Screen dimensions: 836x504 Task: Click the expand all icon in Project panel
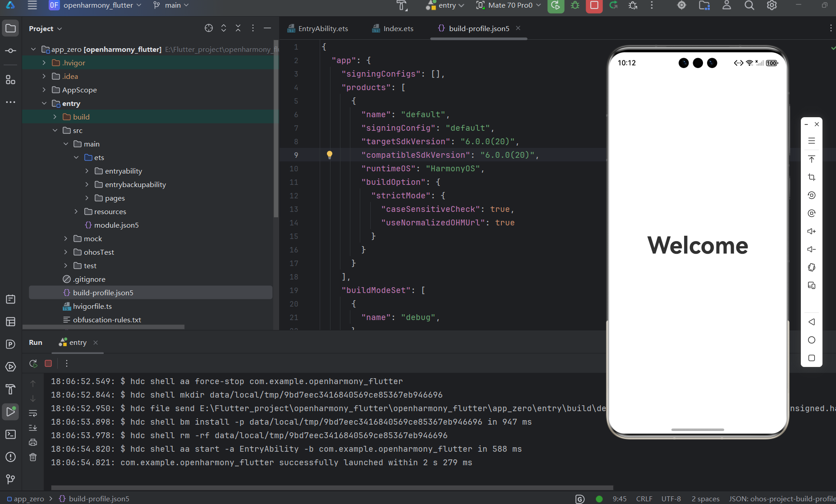point(224,28)
